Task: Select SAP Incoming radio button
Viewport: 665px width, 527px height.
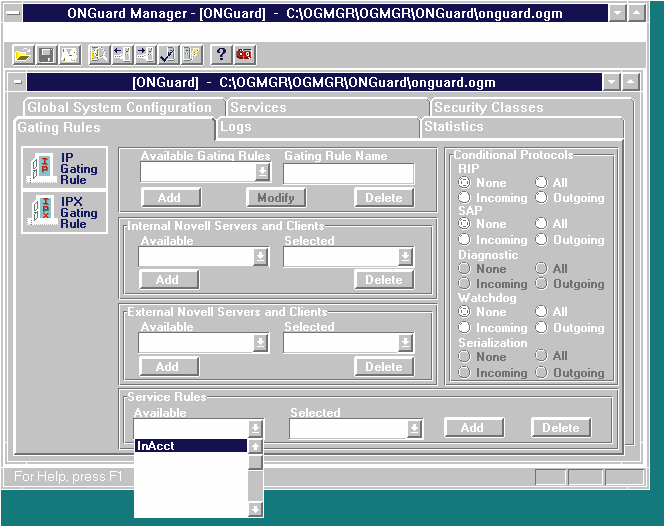Action: click(x=464, y=240)
